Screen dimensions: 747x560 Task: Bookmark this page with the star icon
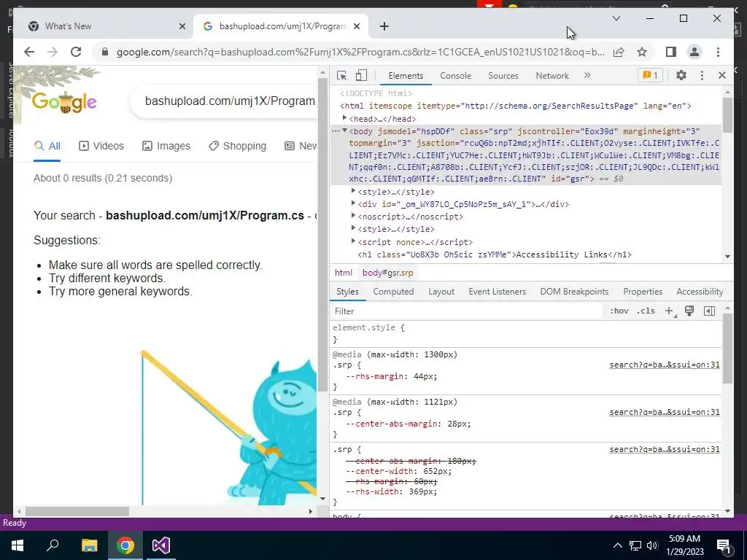point(642,52)
